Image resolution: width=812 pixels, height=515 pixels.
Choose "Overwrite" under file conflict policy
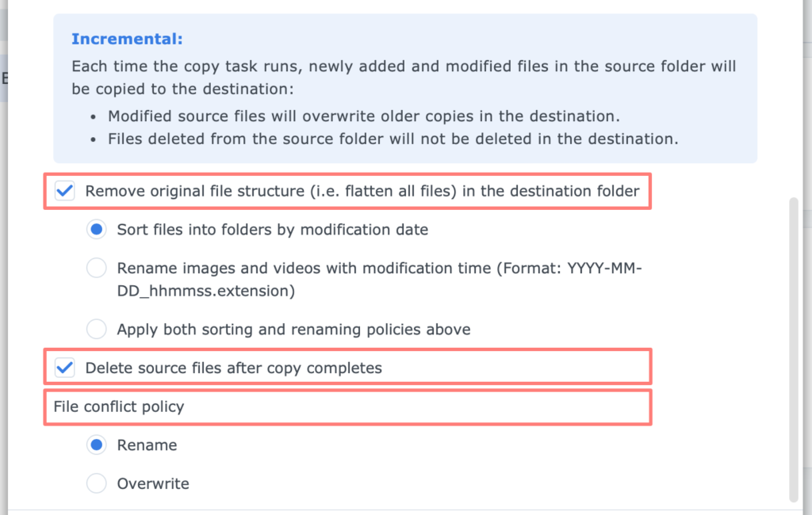pyautogui.click(x=96, y=483)
